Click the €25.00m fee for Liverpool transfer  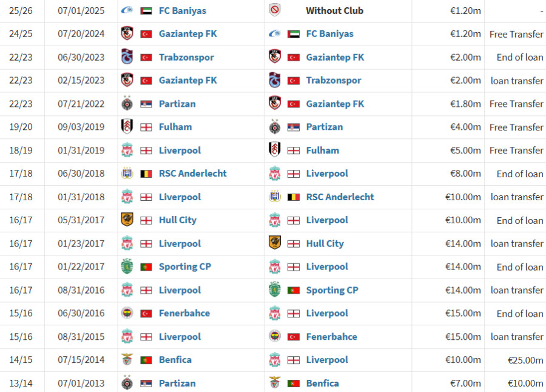(x=525, y=360)
